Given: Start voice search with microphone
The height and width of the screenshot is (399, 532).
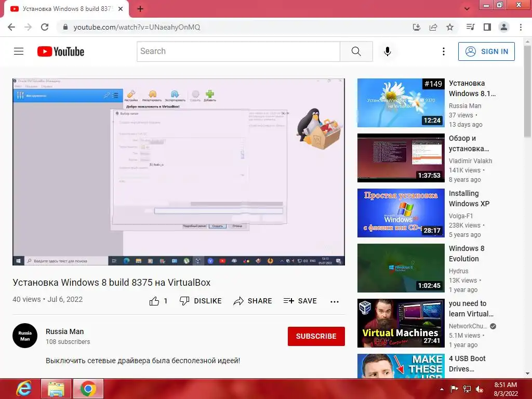Looking at the screenshot, I should coord(388,51).
